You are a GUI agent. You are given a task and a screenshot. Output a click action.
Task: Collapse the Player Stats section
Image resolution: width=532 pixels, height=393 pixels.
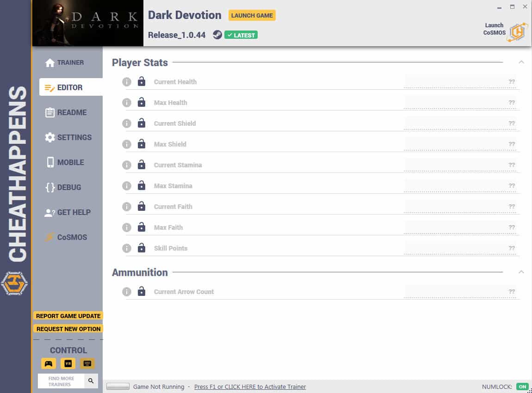pos(521,62)
